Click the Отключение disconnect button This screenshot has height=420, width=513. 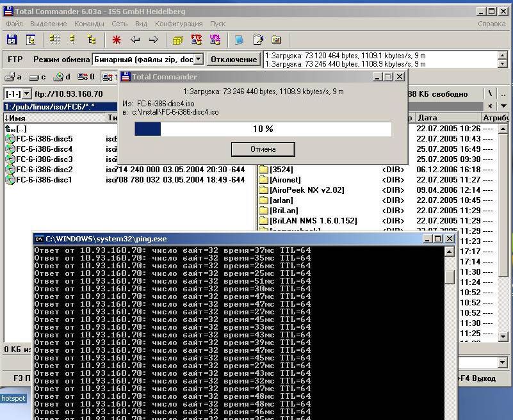[x=234, y=59]
